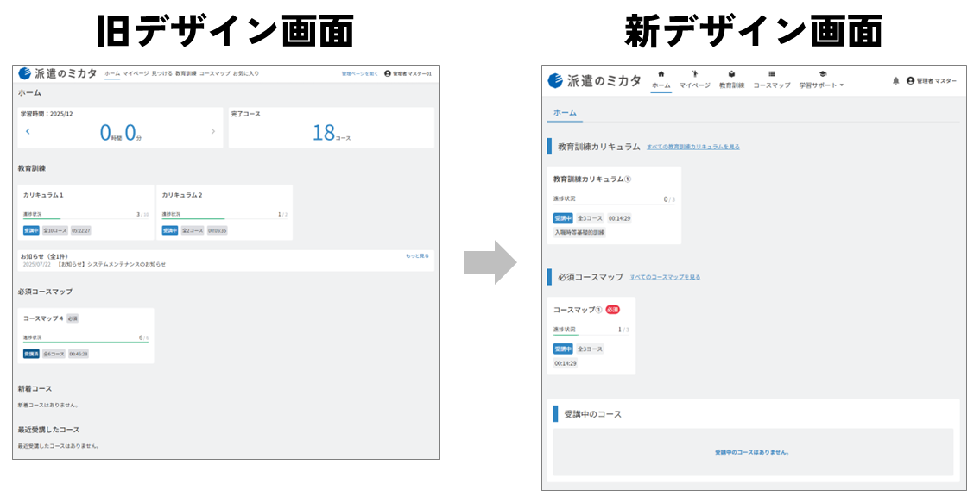
Task: Click the 受講中のコースはありません。 message
Action: (752, 452)
